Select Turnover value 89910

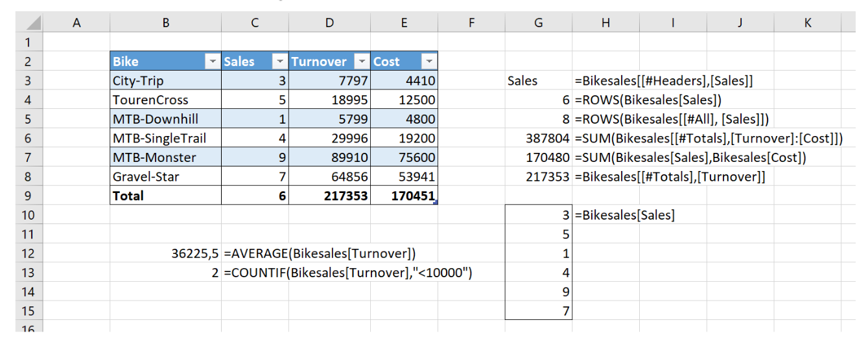(x=329, y=157)
